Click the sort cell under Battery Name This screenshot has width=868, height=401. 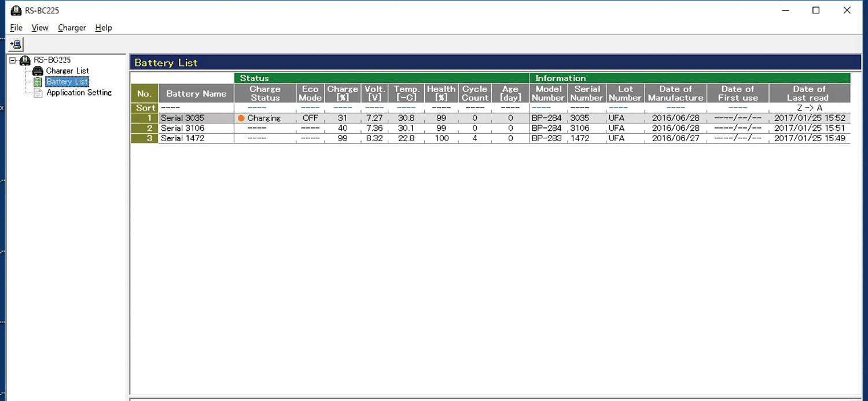[196, 108]
